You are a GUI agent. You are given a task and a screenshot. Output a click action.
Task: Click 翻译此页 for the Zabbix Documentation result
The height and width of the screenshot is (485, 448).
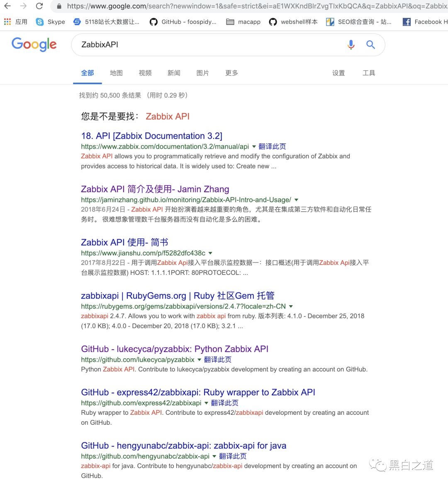pos(272,146)
